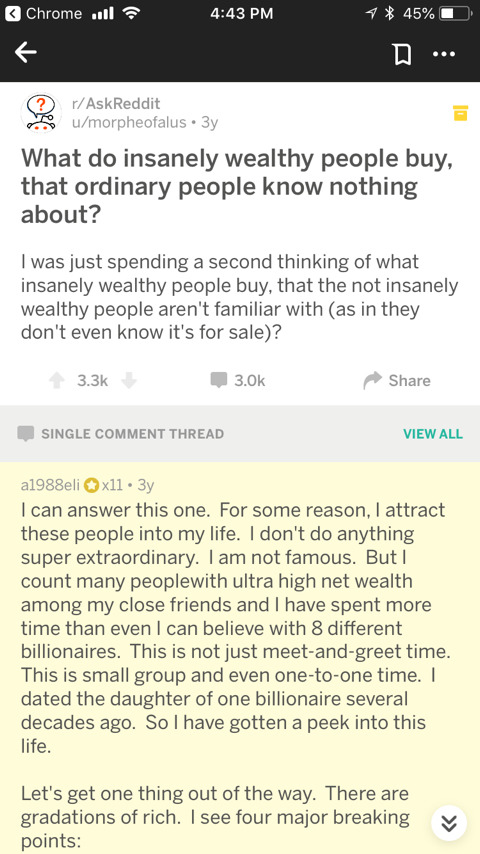
Task: View the u/morpheofalus profile
Action: coord(129,122)
